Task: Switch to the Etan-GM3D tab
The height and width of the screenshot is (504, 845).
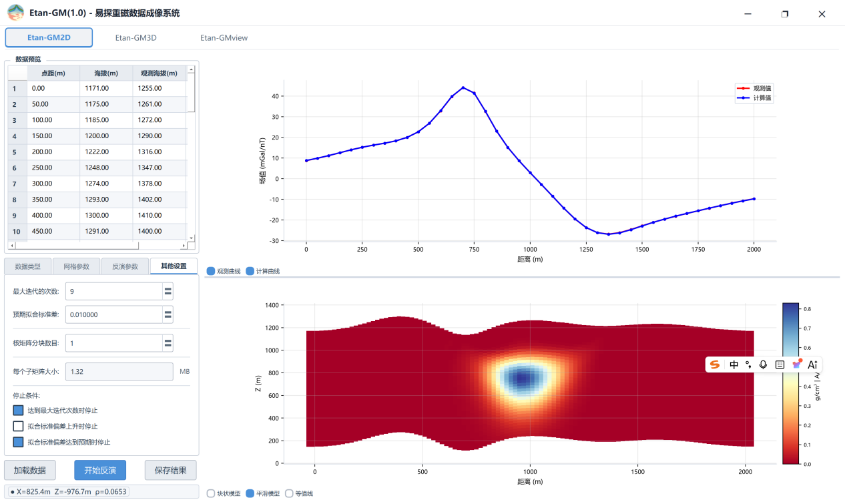Action: pos(135,37)
